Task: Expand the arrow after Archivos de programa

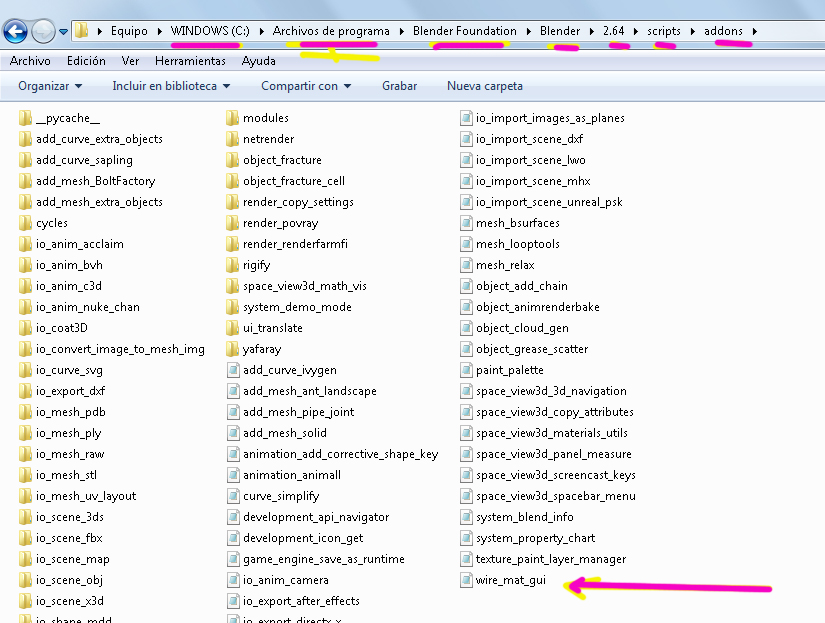Action: (401, 32)
